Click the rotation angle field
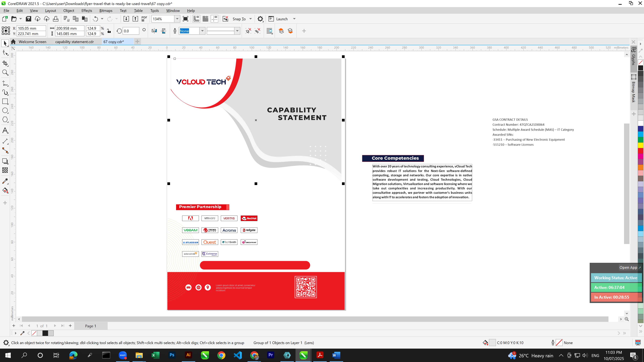The image size is (644, 362). tap(131, 31)
